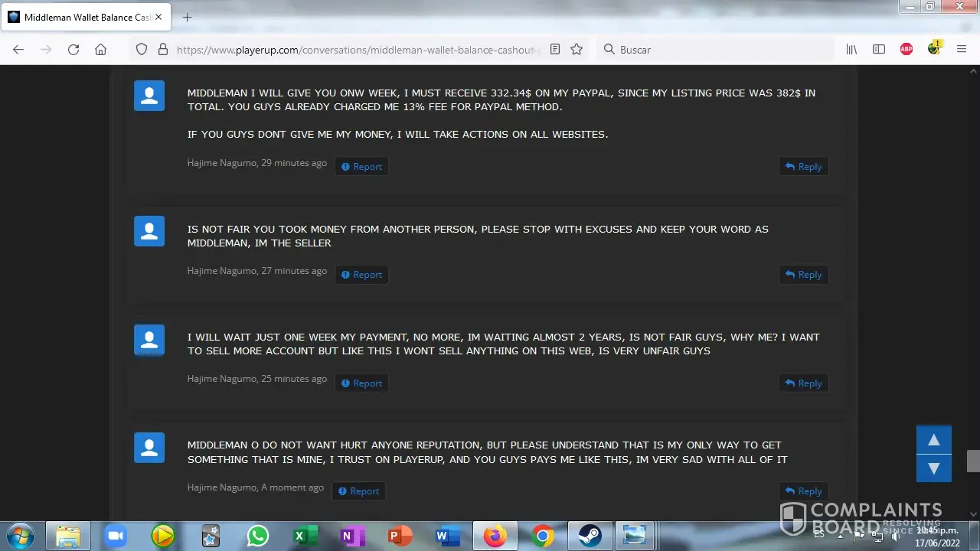
Task: Open Steam from the taskbar
Action: point(590,536)
